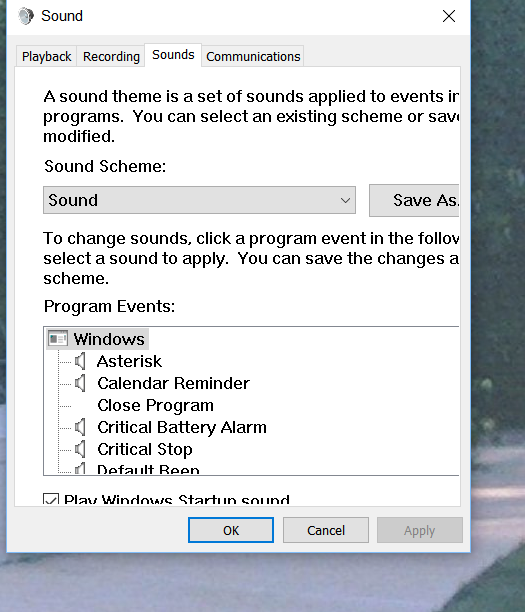Image resolution: width=525 pixels, height=612 pixels.
Task: Switch to the Playback tab
Action: (46, 57)
